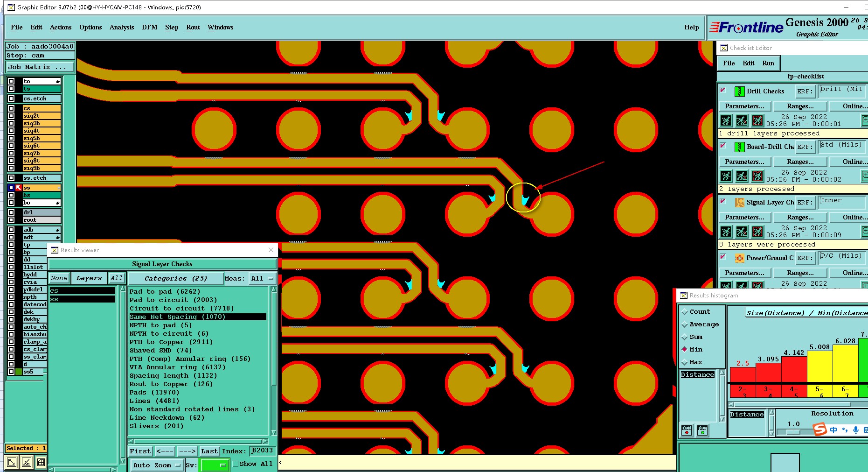Go to next result with arrow button
This screenshot has height=472, width=868.
(187, 451)
